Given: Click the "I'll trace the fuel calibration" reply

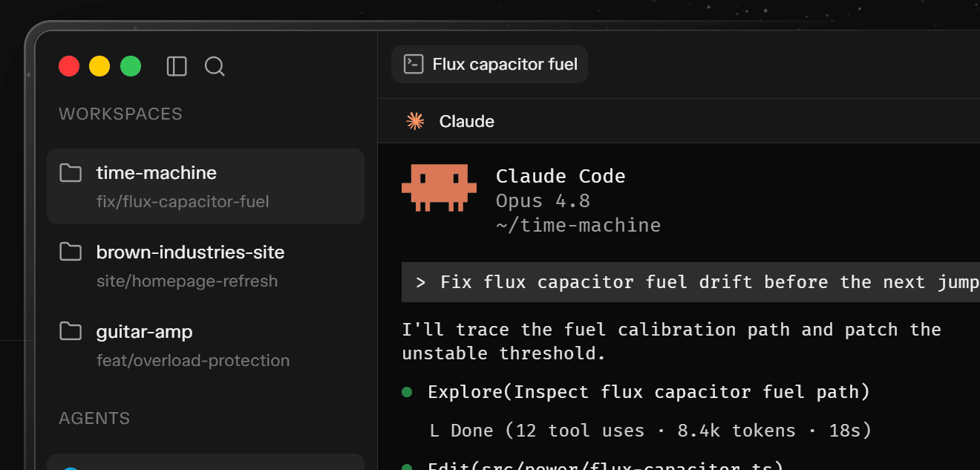Looking at the screenshot, I should click(671, 342).
